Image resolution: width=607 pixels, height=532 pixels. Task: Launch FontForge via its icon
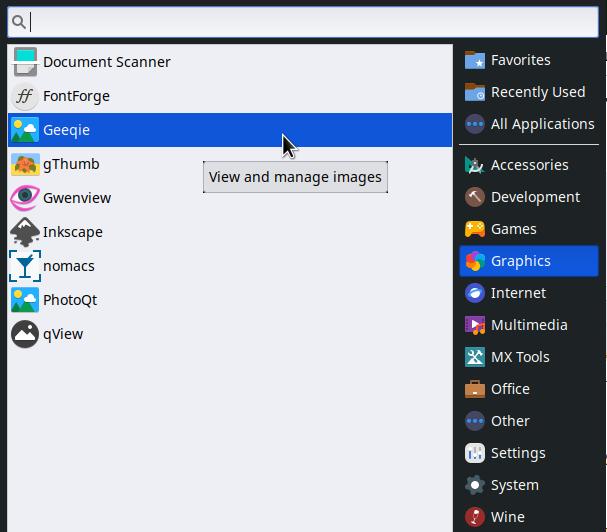tap(25, 96)
